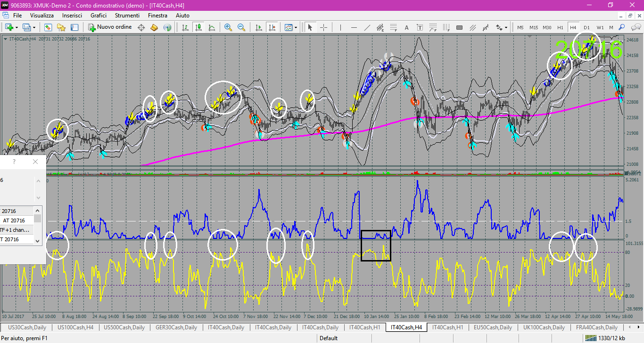
Task: Zoom in on the chart
Action: point(228,27)
